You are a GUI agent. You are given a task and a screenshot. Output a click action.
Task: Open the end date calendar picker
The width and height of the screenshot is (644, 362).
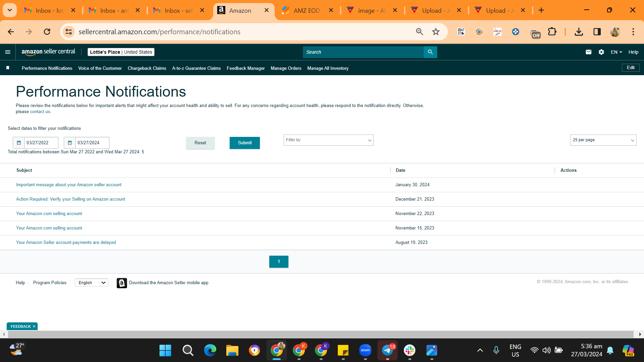tap(70, 143)
